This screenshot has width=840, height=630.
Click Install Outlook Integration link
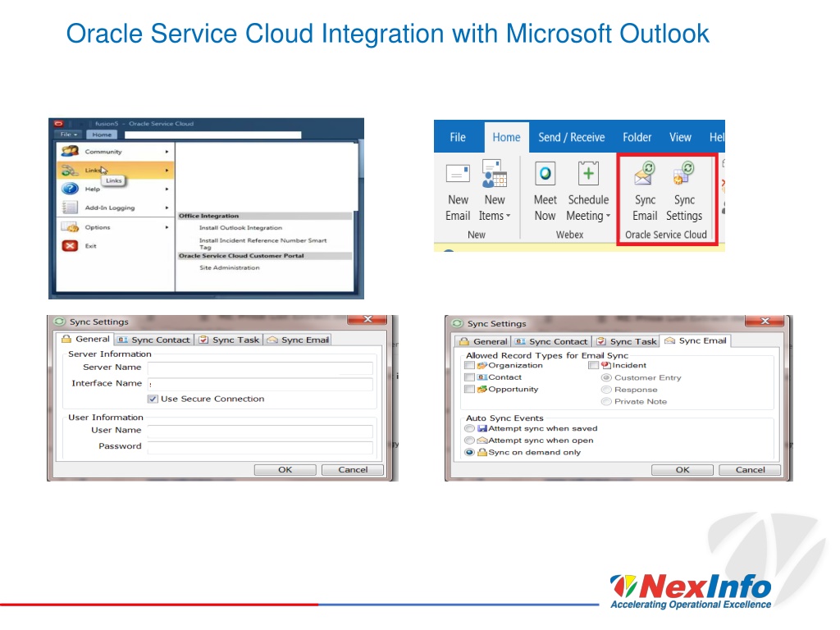240,228
